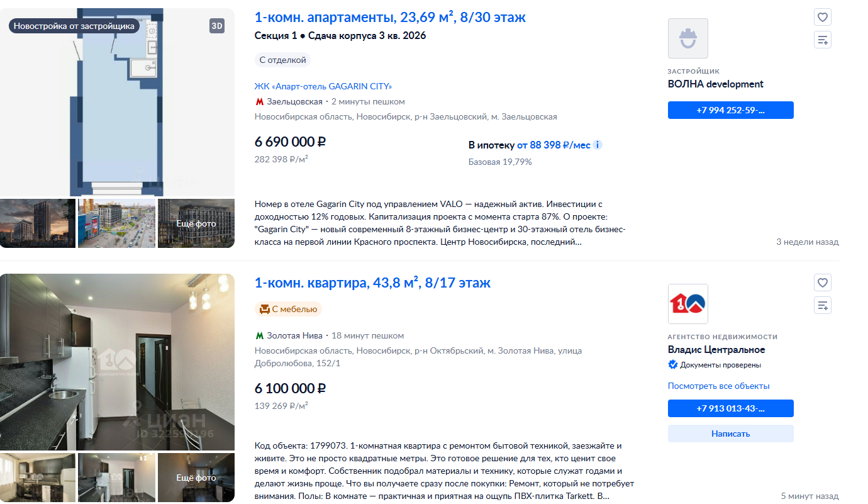Click the mortgage info icon
The width and height of the screenshot is (868, 504).
click(598, 145)
